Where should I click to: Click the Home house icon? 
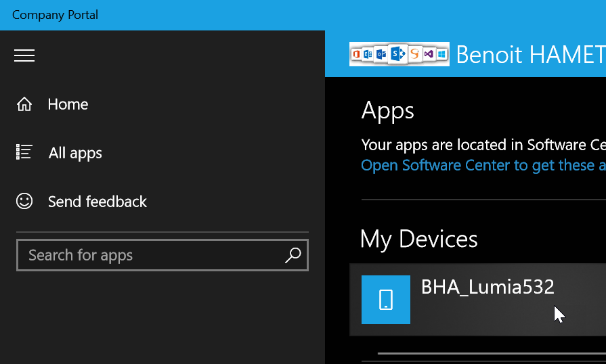24,104
